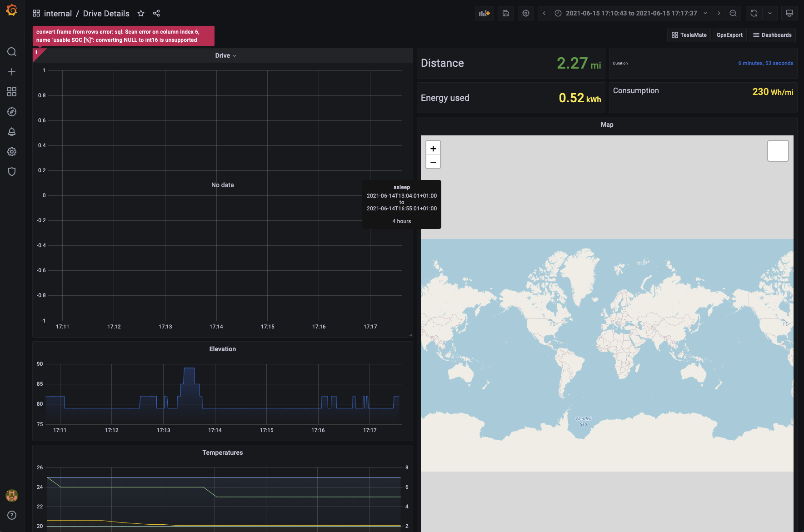
Task: Open Server Admin shield icon
Action: click(12, 172)
